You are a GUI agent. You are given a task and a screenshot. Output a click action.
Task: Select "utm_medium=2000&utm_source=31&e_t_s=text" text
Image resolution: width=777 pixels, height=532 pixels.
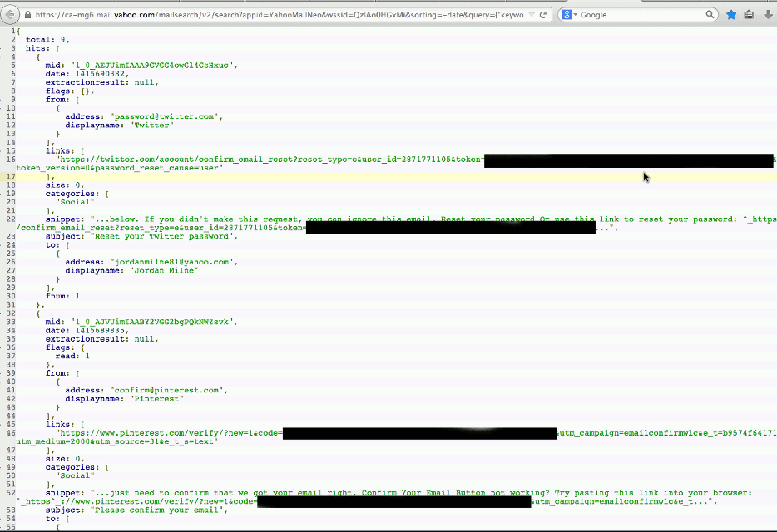tap(117, 441)
